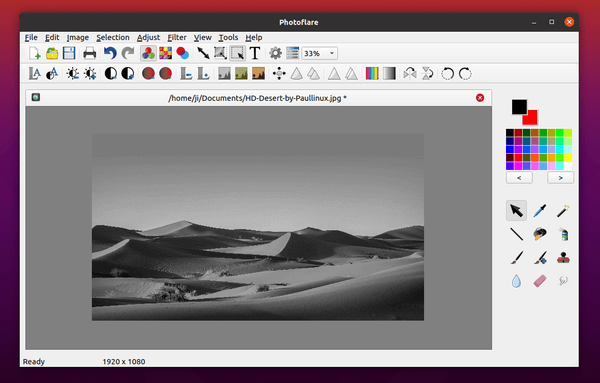Open the Help menu
This screenshot has width=600, height=383.
(x=254, y=37)
